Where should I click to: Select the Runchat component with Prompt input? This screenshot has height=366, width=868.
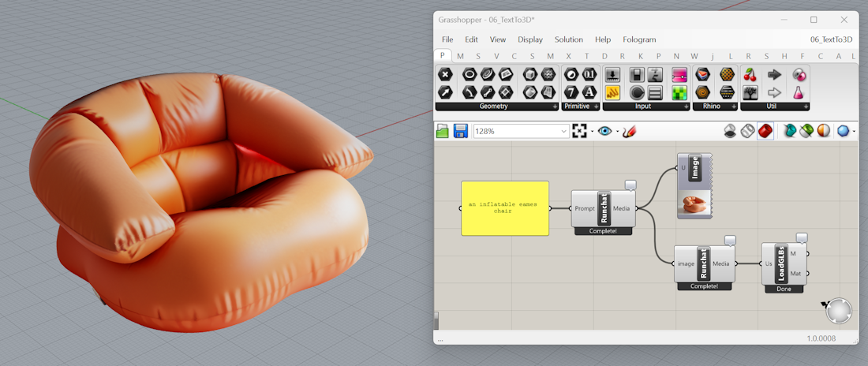604,209
